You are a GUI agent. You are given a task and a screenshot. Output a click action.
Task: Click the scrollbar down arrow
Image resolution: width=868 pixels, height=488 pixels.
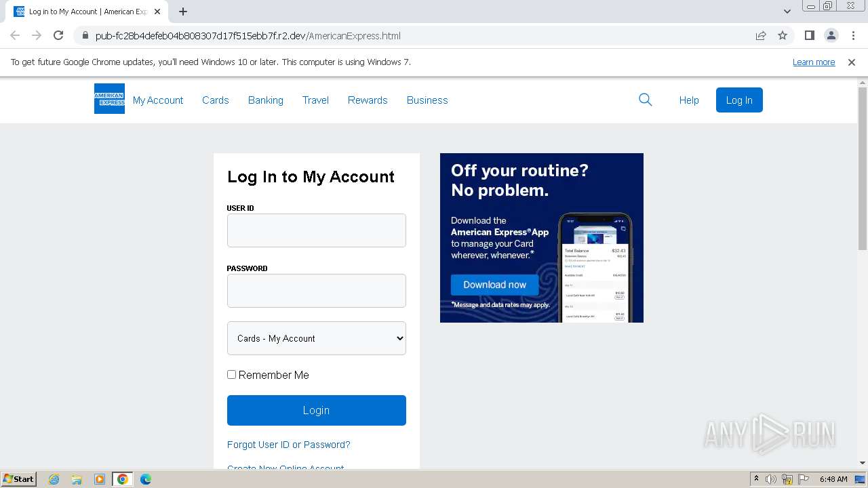pos(863,463)
